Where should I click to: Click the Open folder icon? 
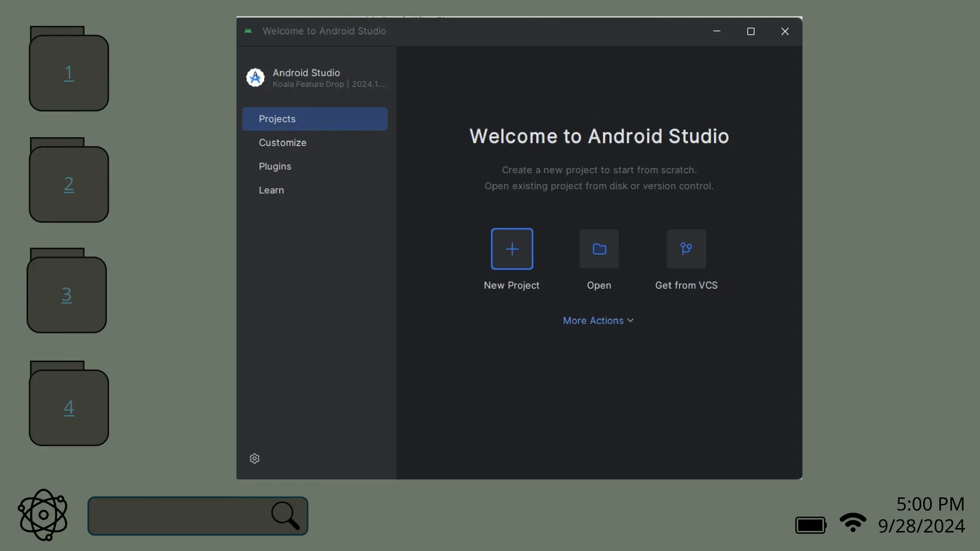tap(599, 249)
